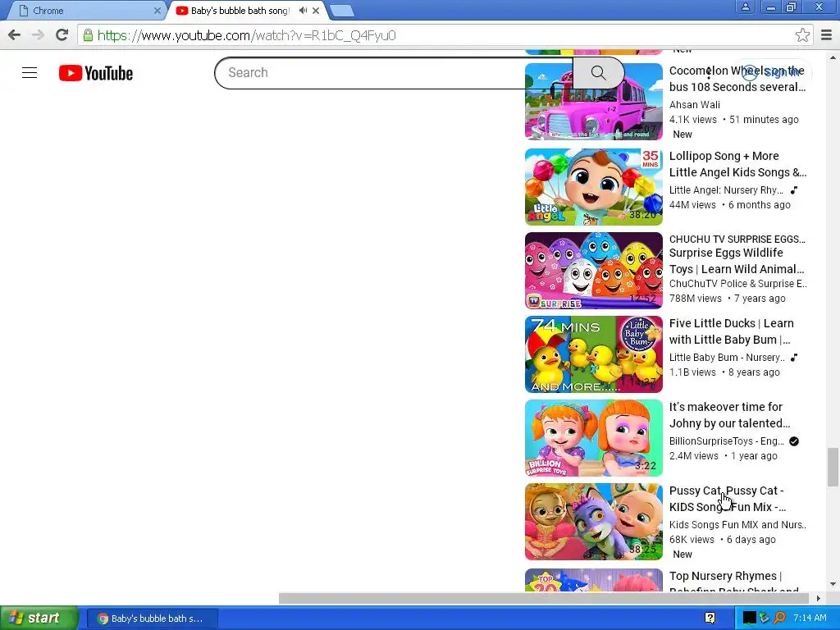Click the vertical scrollbar thumb
The height and width of the screenshot is (630, 840).
pyautogui.click(x=833, y=467)
